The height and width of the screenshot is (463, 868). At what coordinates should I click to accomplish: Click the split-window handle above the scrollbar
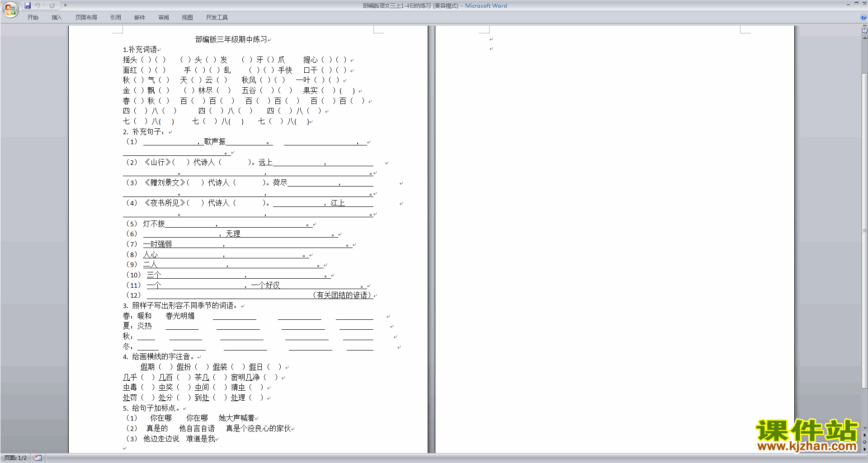pyautogui.click(x=864, y=26)
